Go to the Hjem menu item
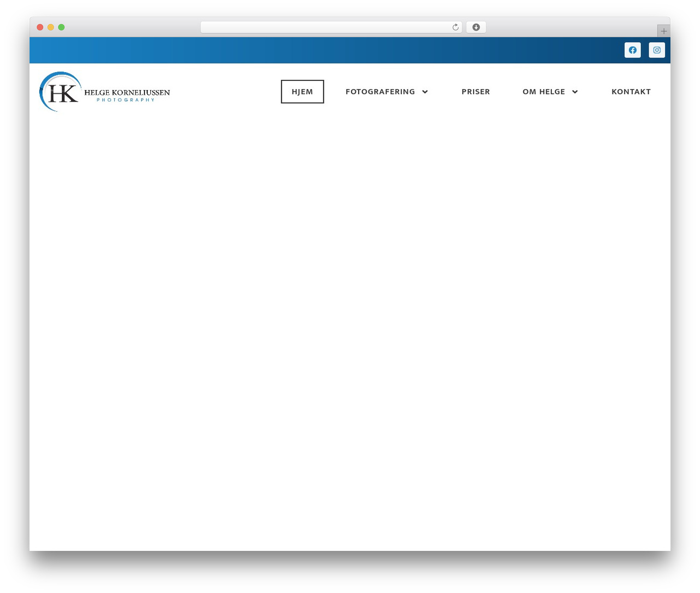 pyautogui.click(x=302, y=92)
